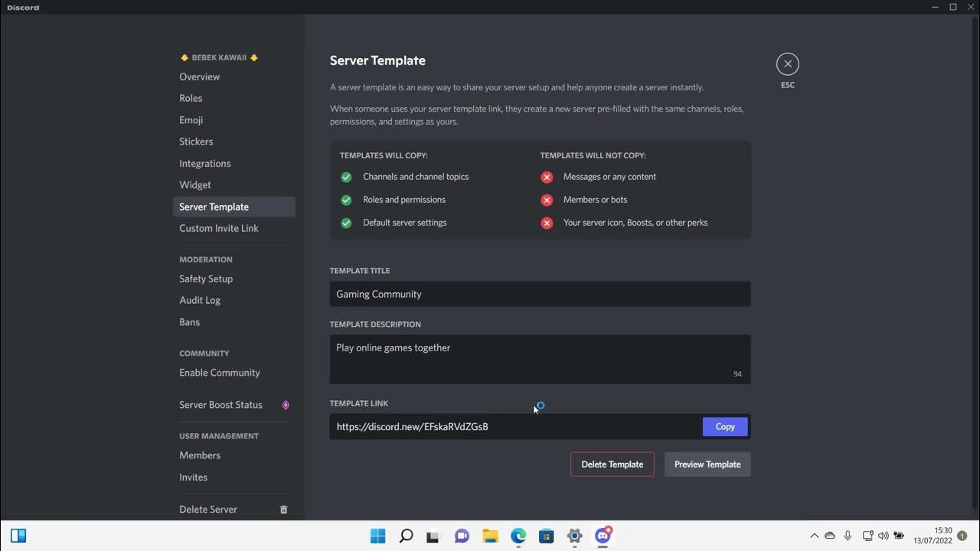
Task: Click the trash icon beside Delete Server
Action: pos(283,510)
